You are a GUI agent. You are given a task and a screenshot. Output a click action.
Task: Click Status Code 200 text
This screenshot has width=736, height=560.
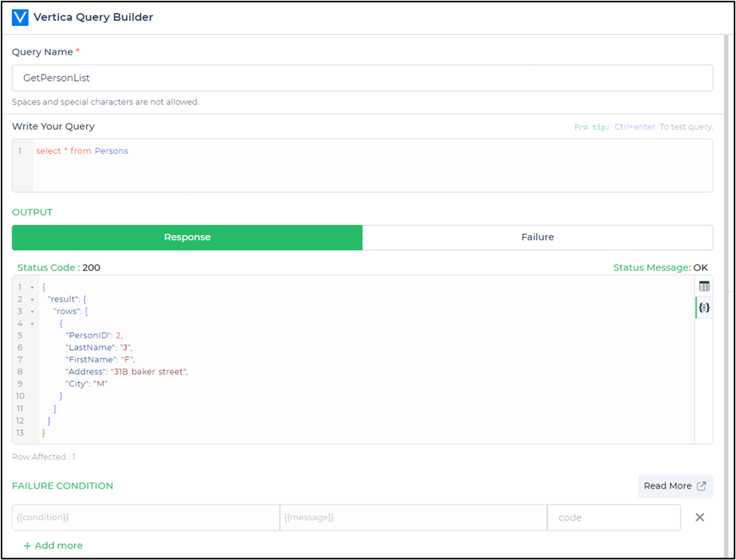tap(58, 268)
